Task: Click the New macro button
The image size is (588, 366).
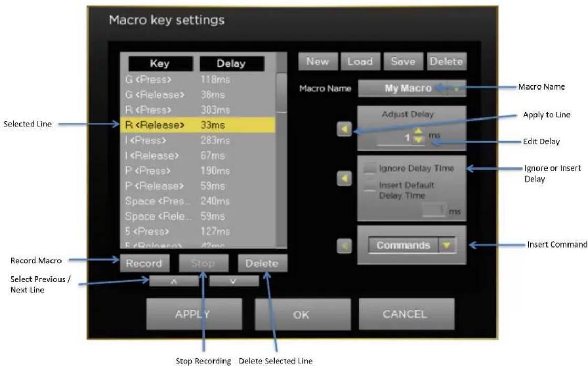Action: point(318,61)
